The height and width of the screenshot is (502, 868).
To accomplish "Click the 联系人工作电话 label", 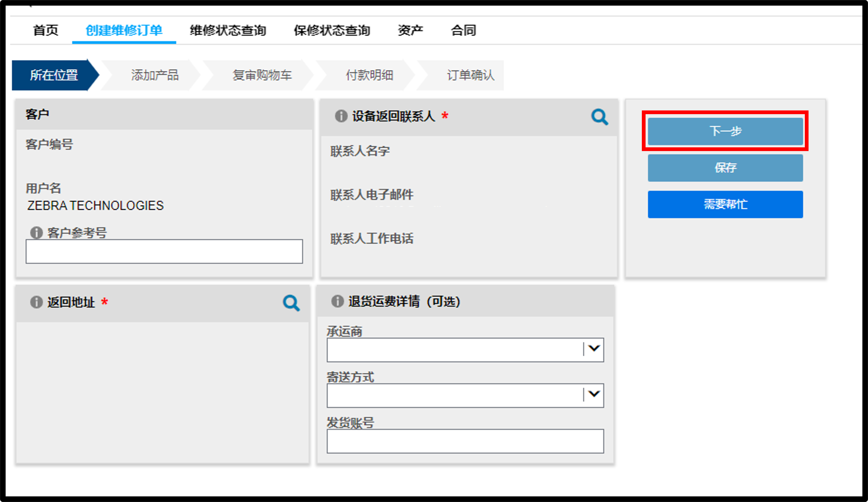I will point(372,238).
